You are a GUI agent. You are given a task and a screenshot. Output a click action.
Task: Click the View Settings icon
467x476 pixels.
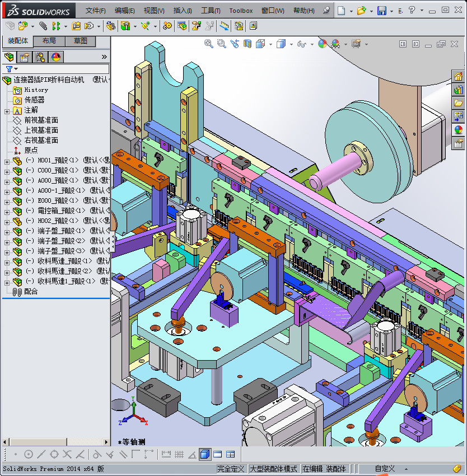tap(356, 44)
